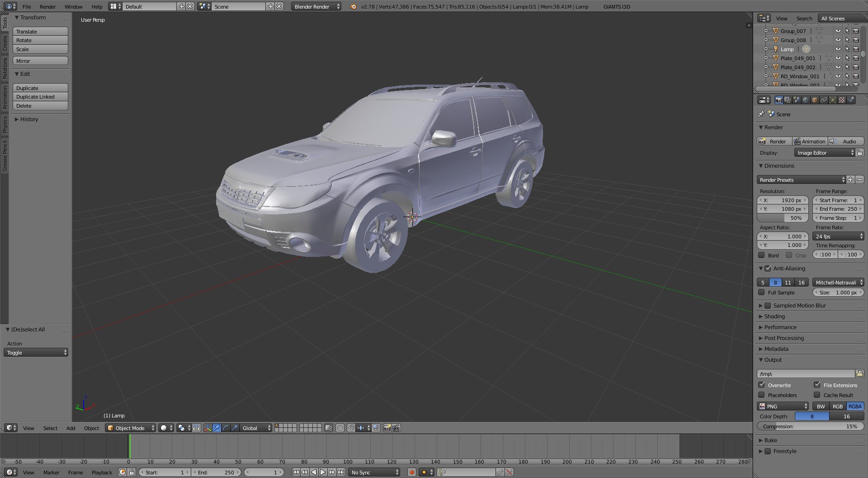Hide Lamp with its eye icon

(x=838, y=49)
